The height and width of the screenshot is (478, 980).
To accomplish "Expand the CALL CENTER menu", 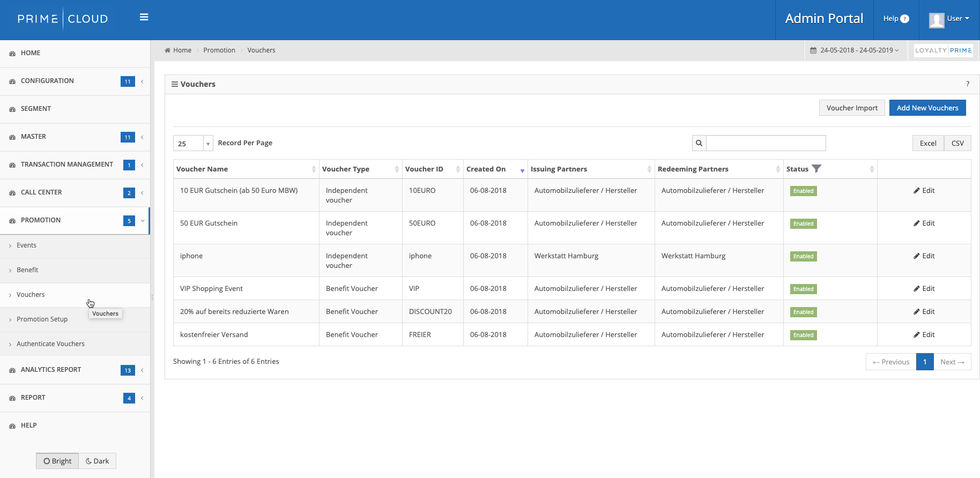I will [x=75, y=192].
